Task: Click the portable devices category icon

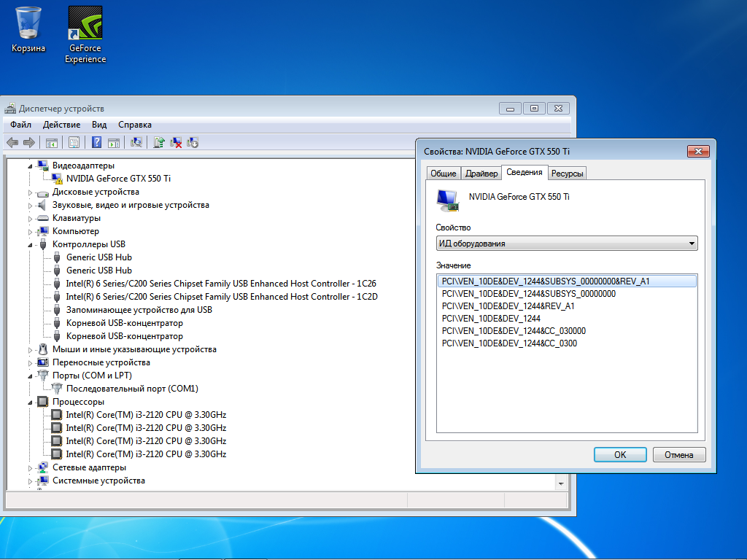Action: [43, 362]
